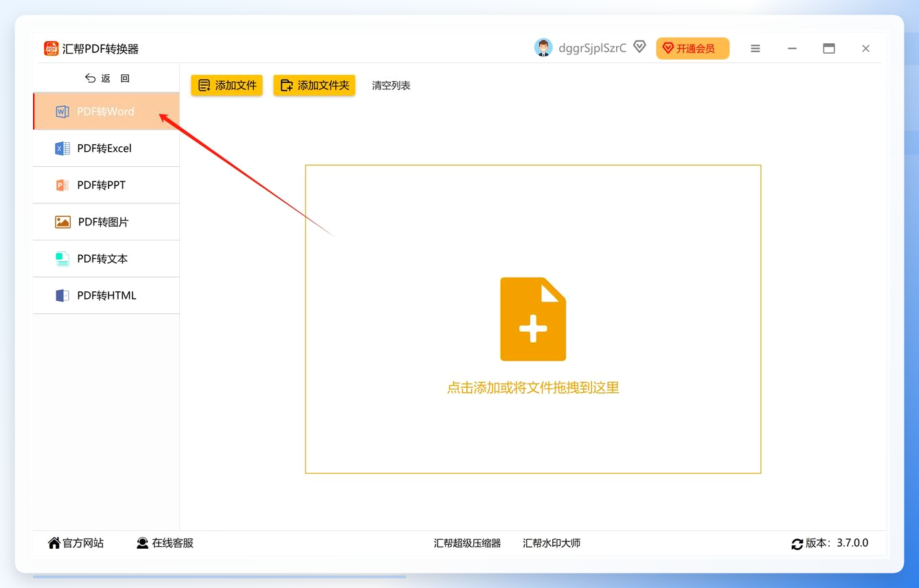Click the 添加文件夹 button
This screenshot has width=919, height=588.
315,85
